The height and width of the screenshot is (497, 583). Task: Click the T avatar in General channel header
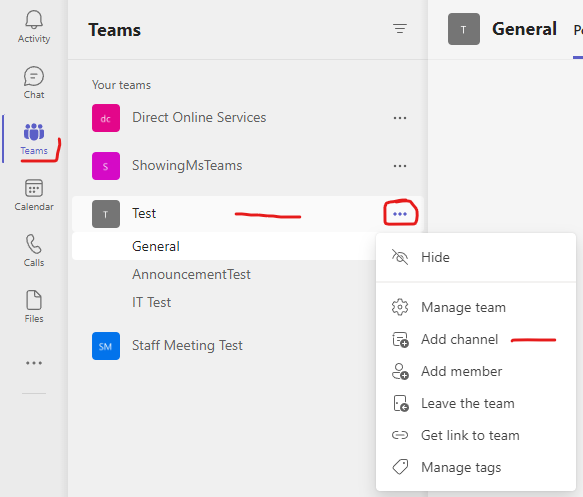pos(464,29)
